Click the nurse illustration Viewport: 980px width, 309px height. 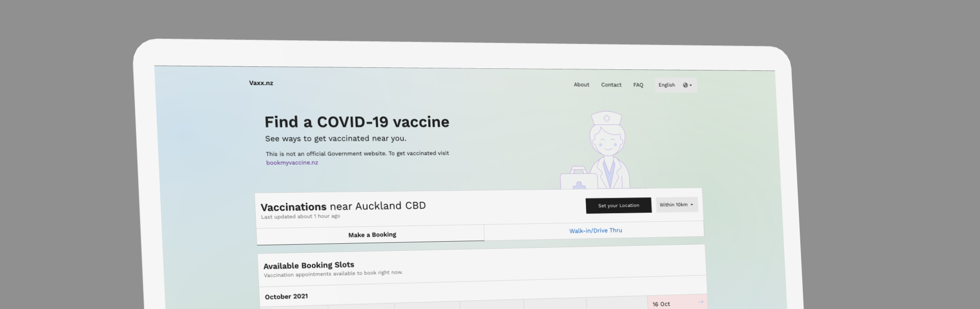(607, 148)
